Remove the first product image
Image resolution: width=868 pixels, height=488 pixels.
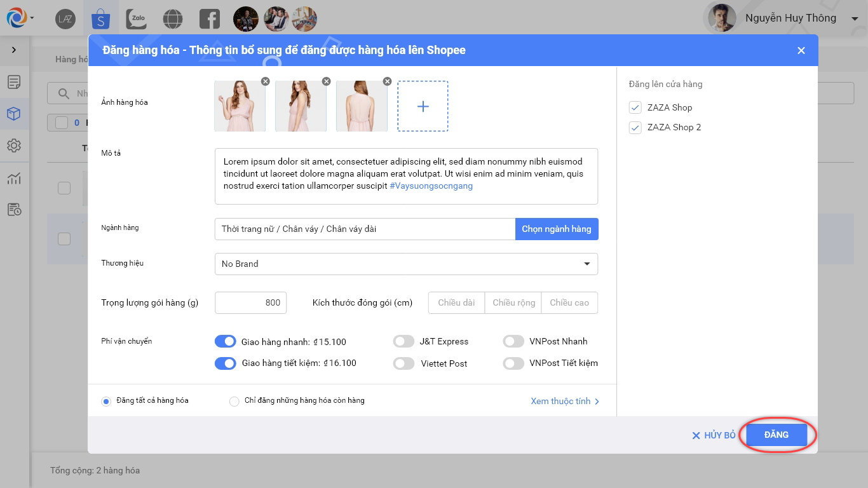pos(265,81)
